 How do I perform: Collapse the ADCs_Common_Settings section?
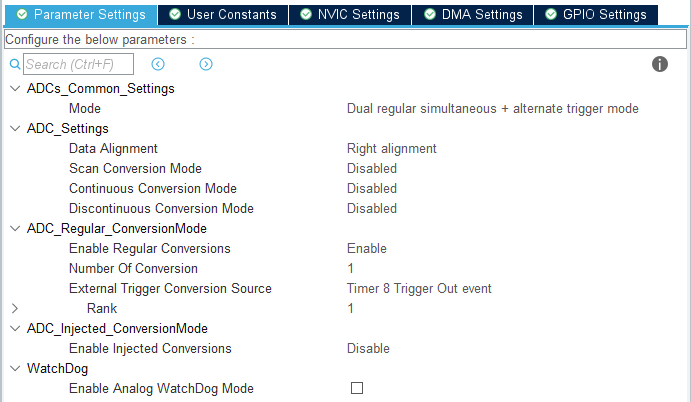pyautogui.click(x=14, y=88)
